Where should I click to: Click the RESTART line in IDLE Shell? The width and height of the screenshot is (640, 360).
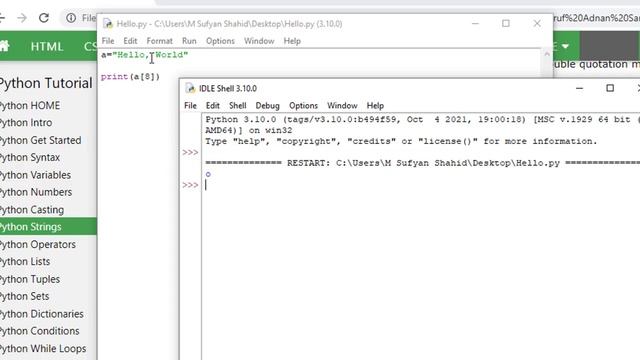(422, 163)
